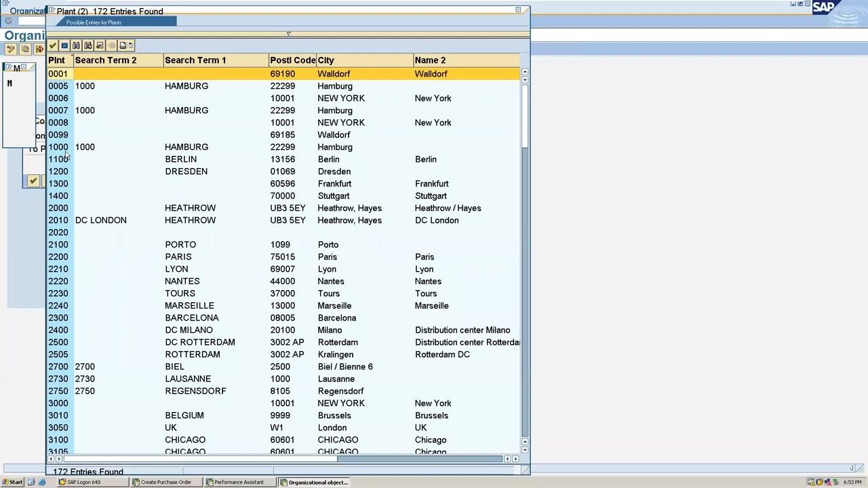Select plant 0001 Walldorf row

(283, 74)
